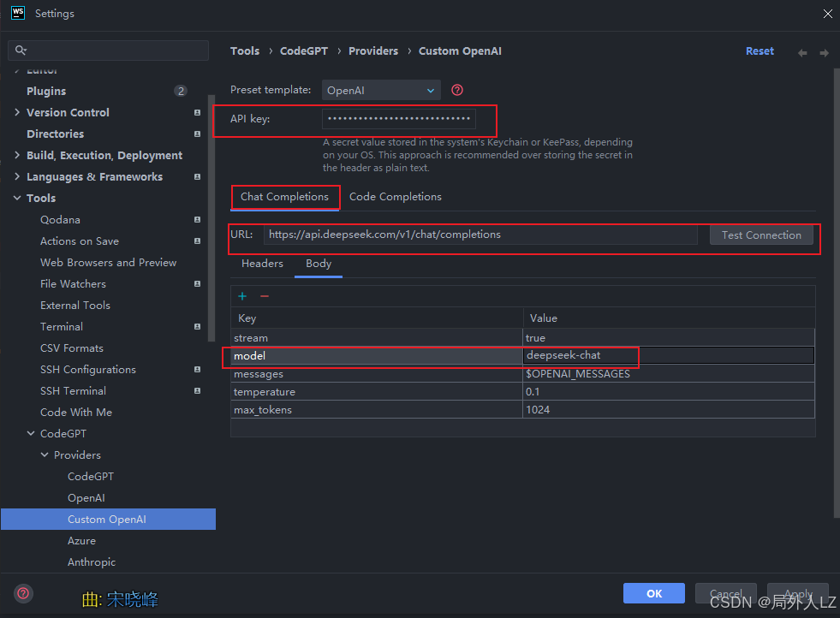Expand Languages & Frameworks node

tap(17, 176)
